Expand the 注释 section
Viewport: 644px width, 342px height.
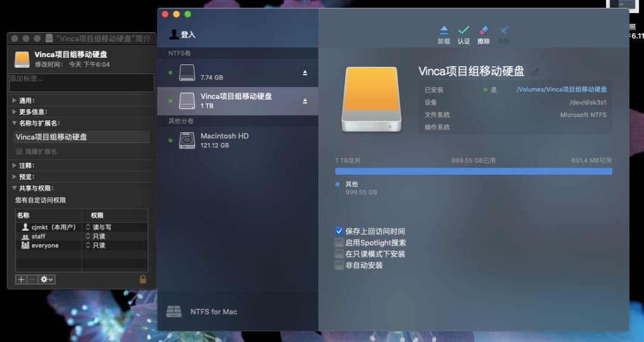pos(14,166)
